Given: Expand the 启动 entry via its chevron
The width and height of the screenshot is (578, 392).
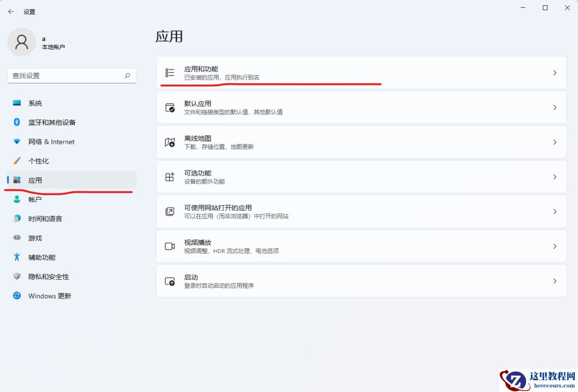Looking at the screenshot, I should point(554,281).
